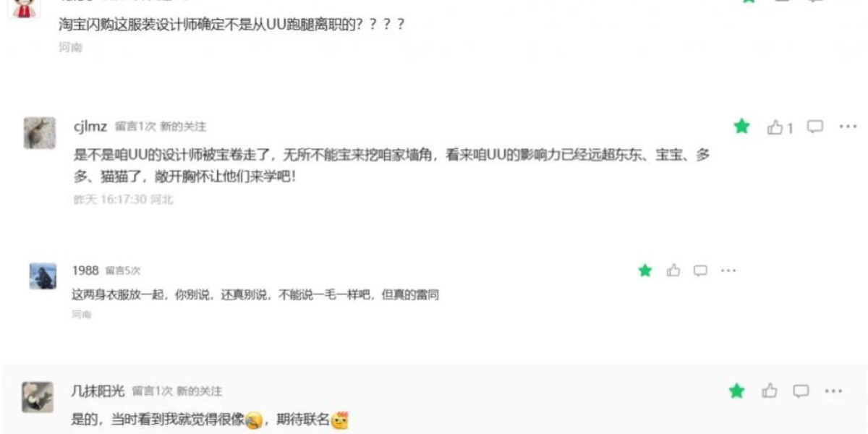Image resolution: width=868 pixels, height=434 pixels.
Task: Open the username 1988
Action: coord(85,270)
